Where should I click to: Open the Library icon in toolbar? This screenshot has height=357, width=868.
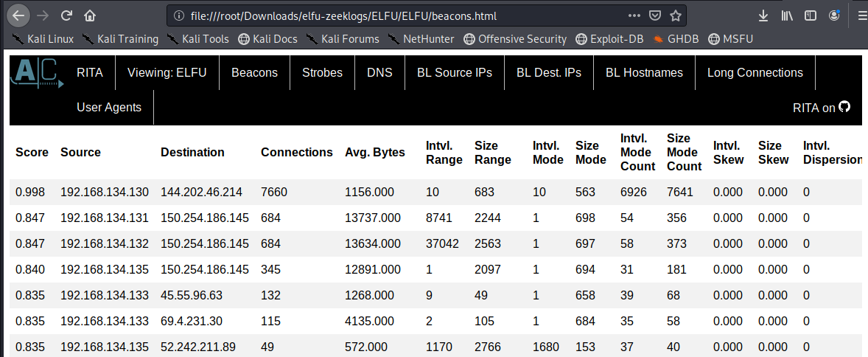point(787,15)
